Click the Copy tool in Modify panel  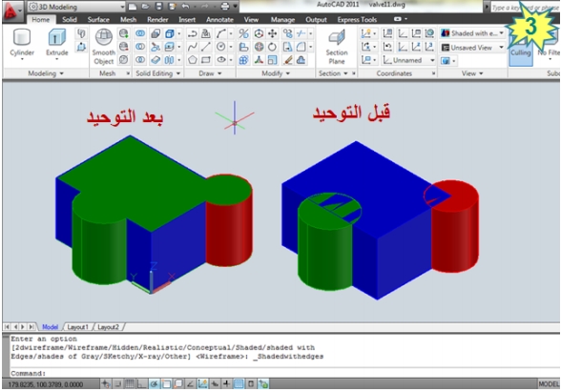pos(288,33)
